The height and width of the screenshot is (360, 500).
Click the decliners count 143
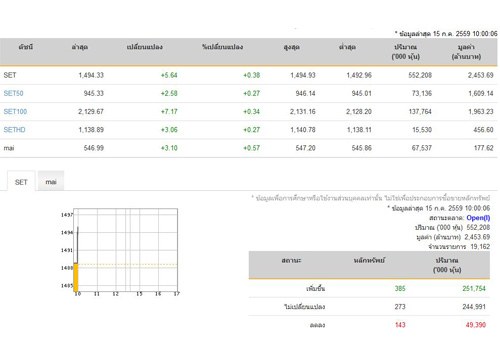[400, 325]
